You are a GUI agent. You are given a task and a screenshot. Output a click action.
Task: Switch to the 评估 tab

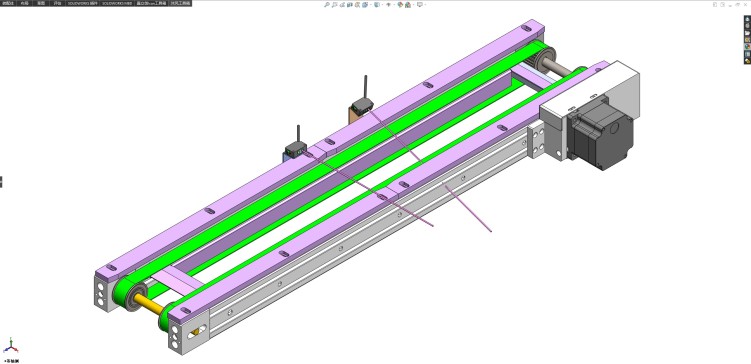[x=57, y=3]
